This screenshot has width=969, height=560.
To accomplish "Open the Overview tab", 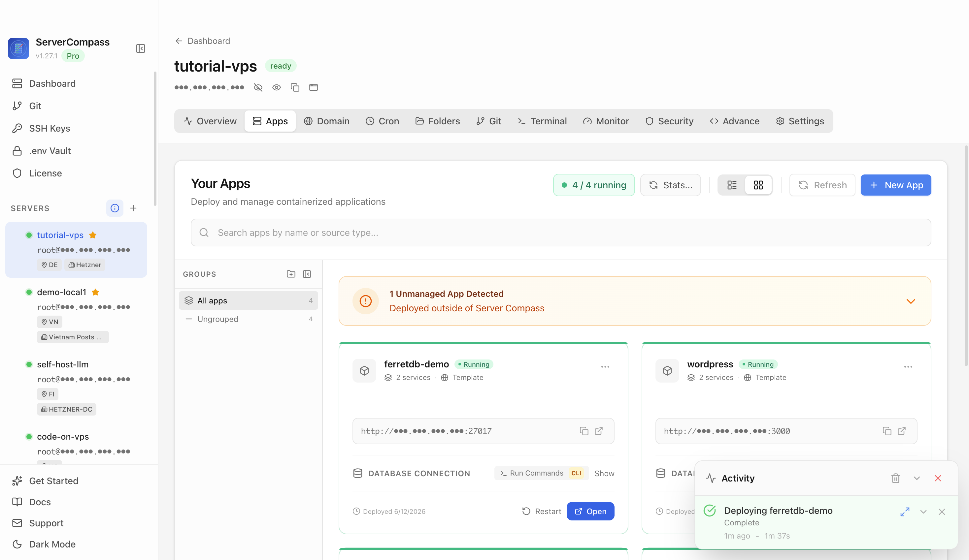I will (210, 121).
